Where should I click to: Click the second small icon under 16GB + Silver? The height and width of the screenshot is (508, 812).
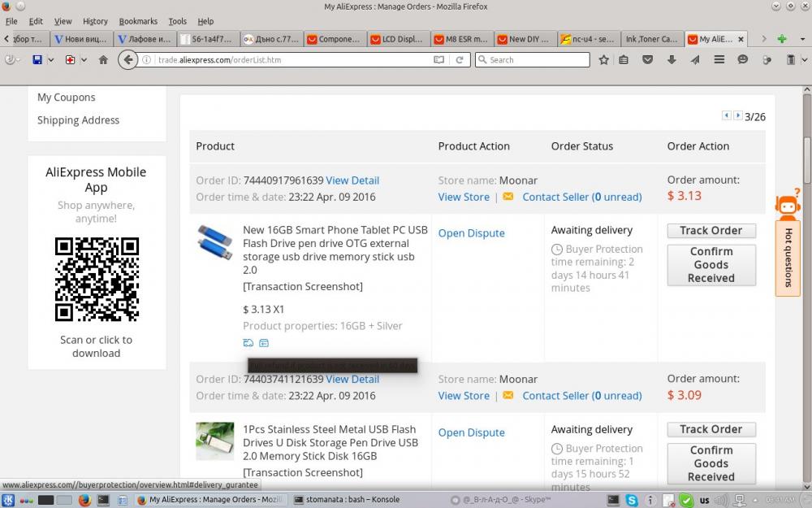coord(264,343)
